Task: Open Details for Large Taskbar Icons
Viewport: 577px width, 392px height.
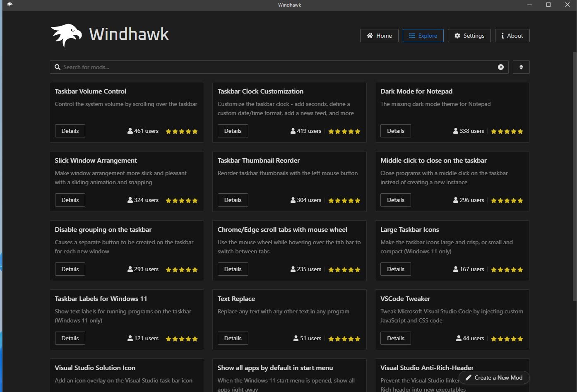Action: point(396,269)
